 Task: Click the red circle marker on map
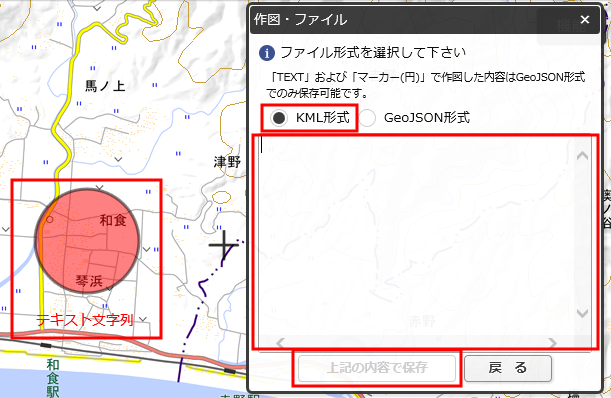[x=87, y=241]
